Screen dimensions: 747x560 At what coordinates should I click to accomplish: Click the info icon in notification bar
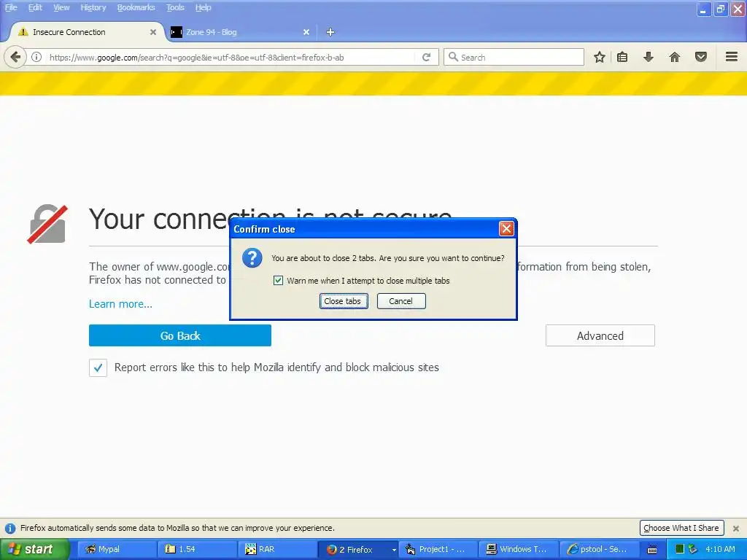[10, 528]
